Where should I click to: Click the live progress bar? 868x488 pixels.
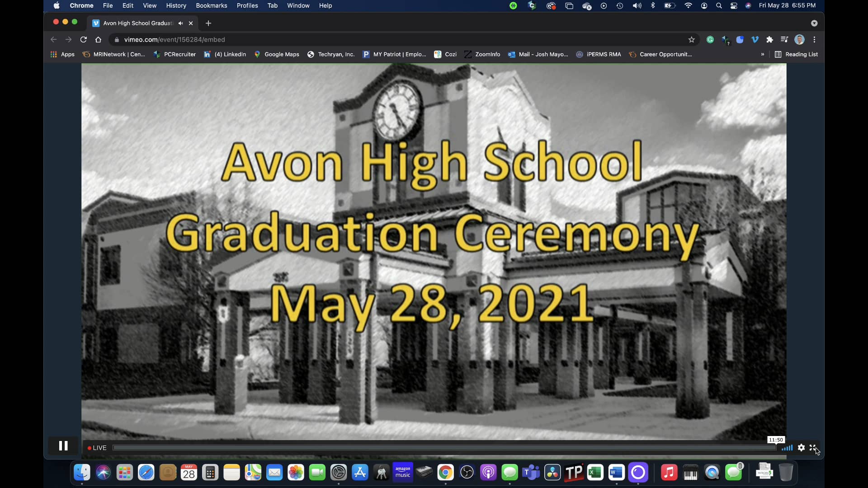(443, 448)
